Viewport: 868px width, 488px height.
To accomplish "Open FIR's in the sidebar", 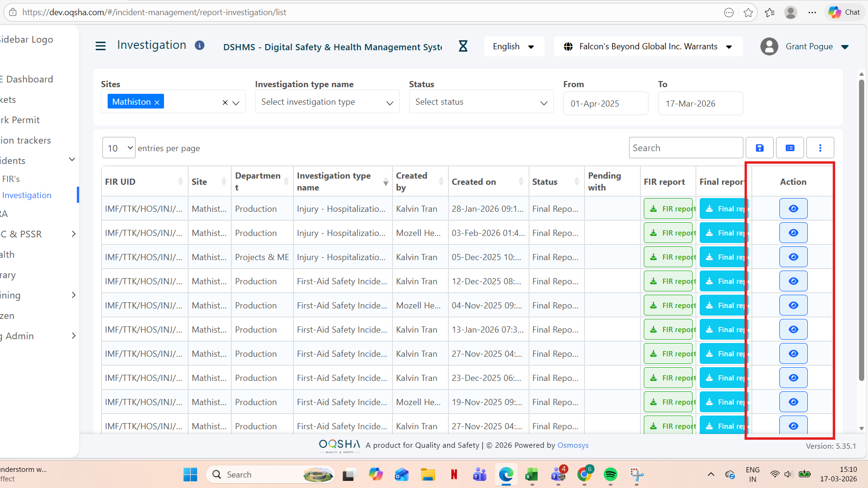I will click(11, 179).
